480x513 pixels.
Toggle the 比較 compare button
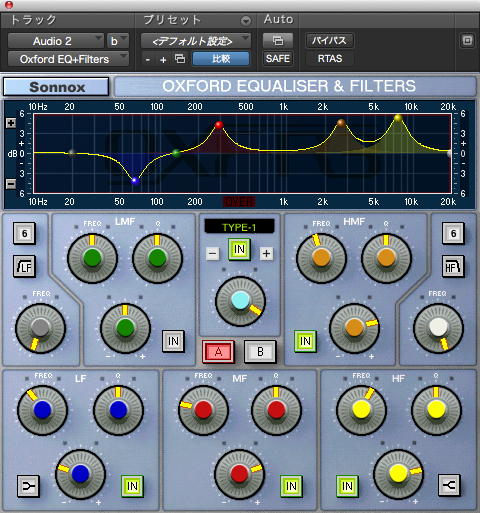click(x=221, y=59)
